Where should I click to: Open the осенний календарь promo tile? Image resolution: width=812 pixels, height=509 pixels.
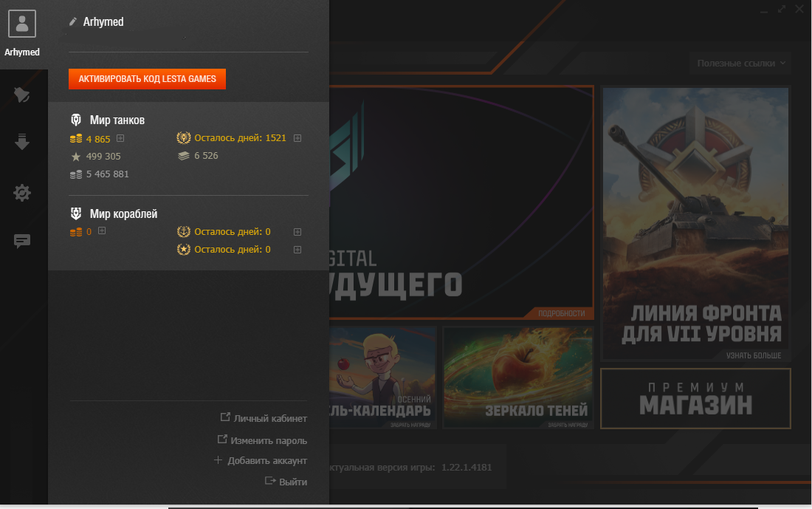(x=382, y=378)
